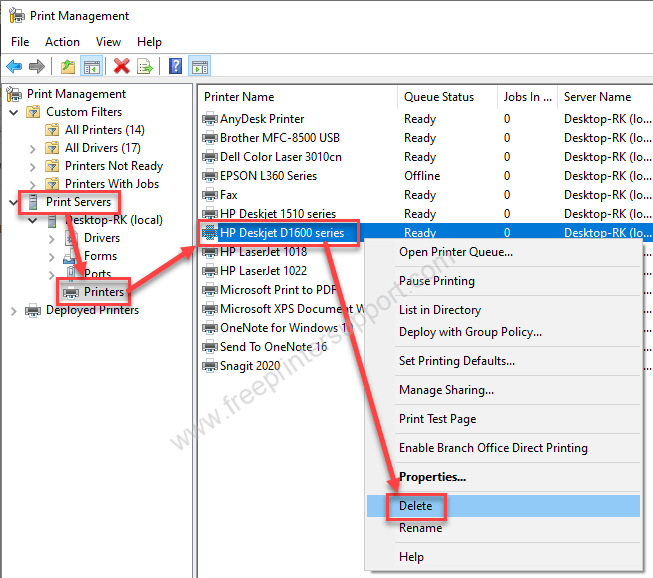Click the Brother MFC-8500 USB printer icon
The image size is (653, 578).
(x=209, y=138)
